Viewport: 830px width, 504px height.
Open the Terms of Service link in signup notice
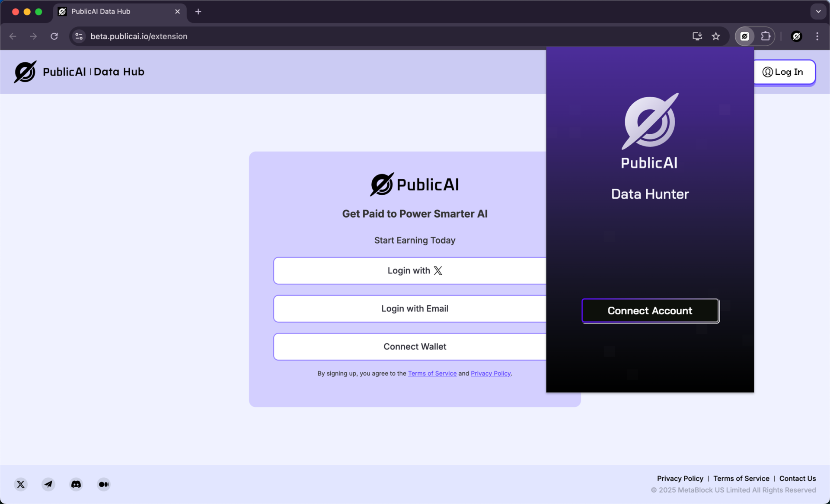tap(432, 374)
